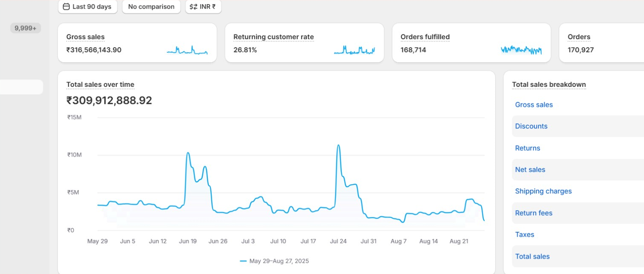Open the Gross sales metric report
This screenshot has width=644, height=274.
coord(85,37)
